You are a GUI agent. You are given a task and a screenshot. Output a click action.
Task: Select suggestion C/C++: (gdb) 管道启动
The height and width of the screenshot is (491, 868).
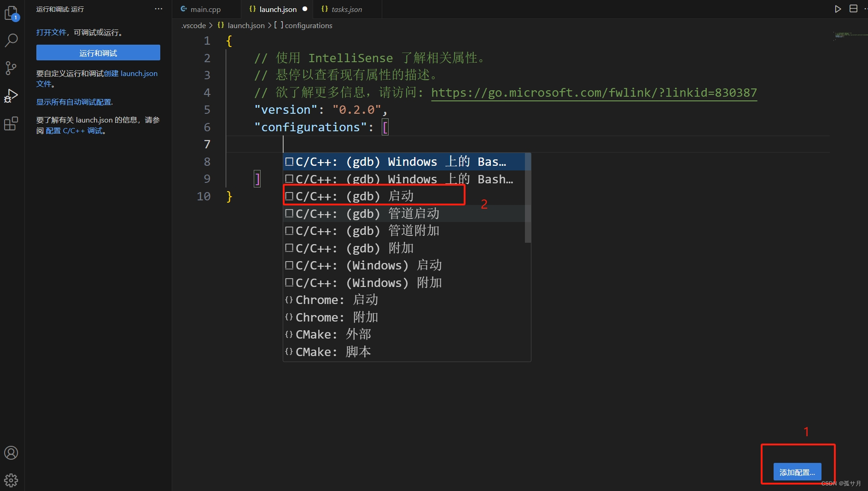point(404,214)
